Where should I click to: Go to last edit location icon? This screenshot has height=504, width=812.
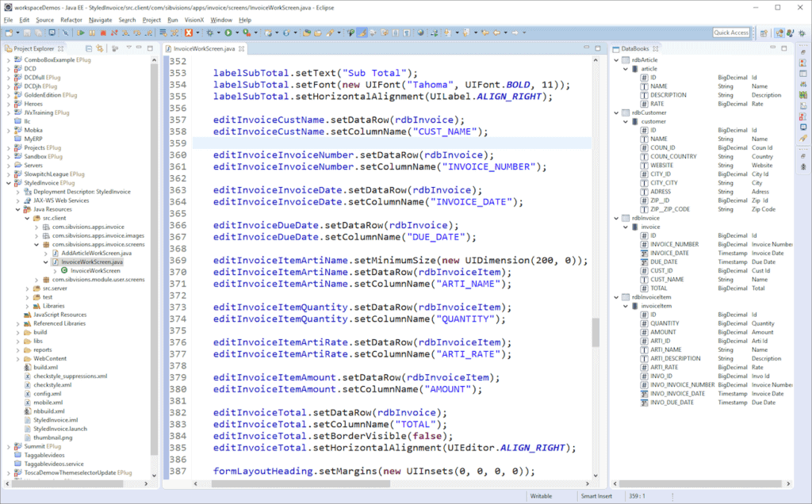(485, 32)
